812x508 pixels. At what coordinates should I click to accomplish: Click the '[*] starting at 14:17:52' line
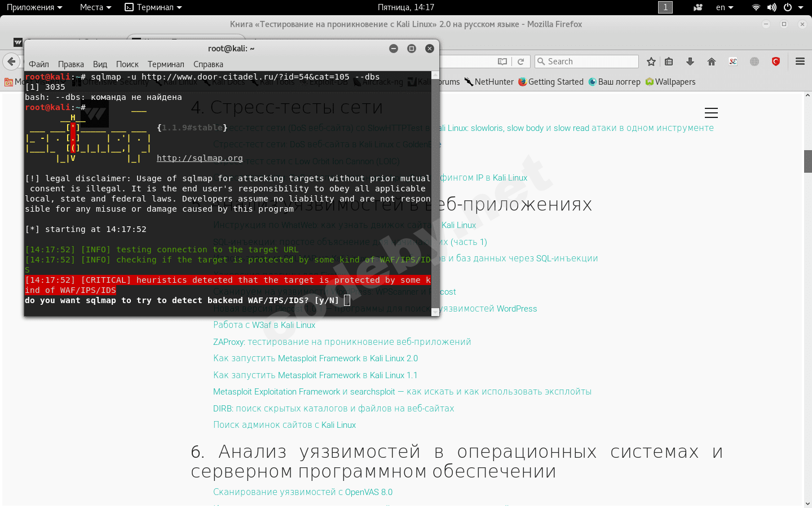click(x=86, y=229)
